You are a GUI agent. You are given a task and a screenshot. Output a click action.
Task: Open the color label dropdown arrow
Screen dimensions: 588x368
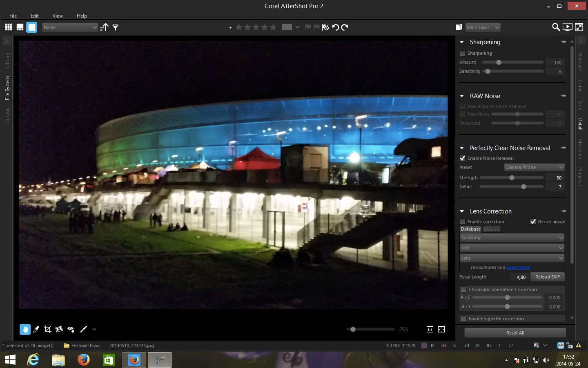pos(297,27)
